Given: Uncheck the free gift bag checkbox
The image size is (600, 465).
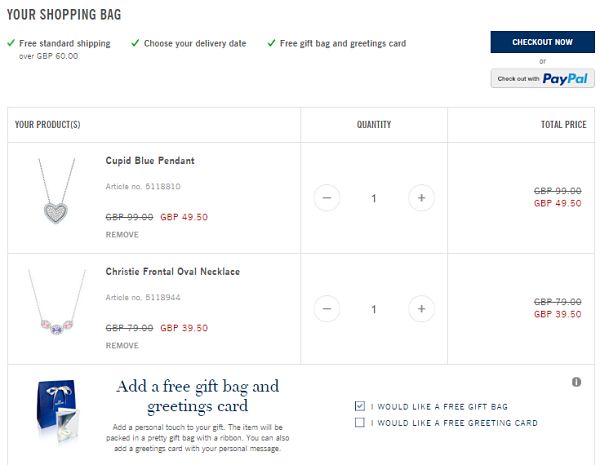Looking at the screenshot, I should tap(360, 406).
